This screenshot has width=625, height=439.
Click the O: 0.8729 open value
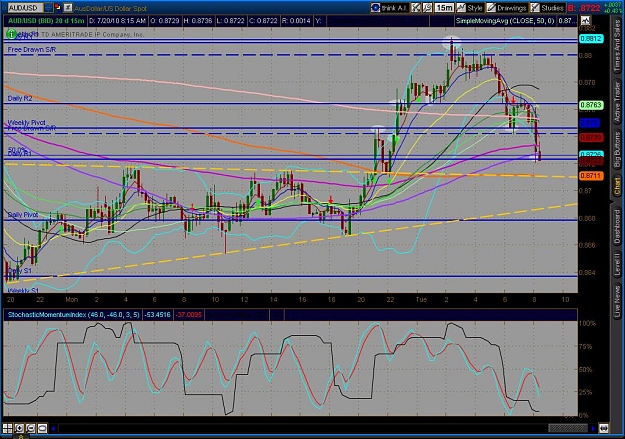[166, 21]
